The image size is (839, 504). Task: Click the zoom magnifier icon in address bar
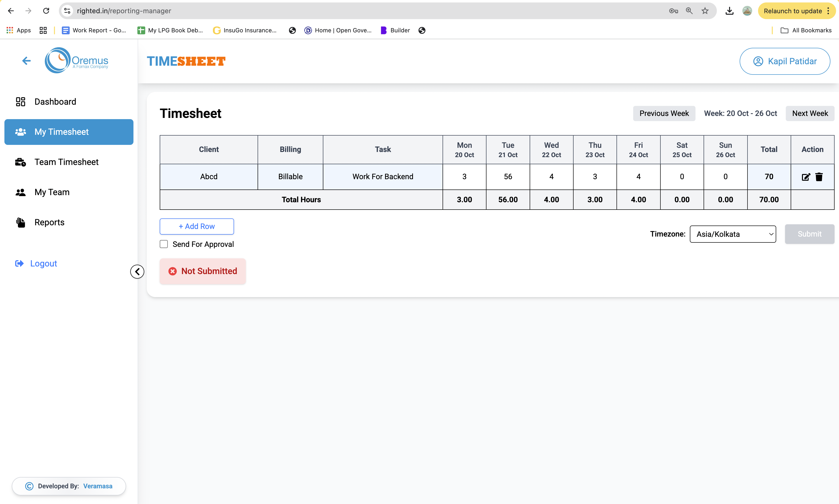[x=689, y=11]
